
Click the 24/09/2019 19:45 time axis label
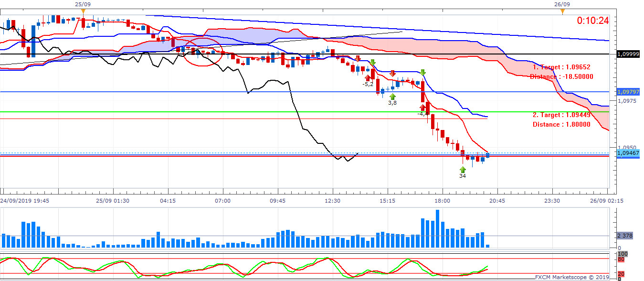coord(24,201)
